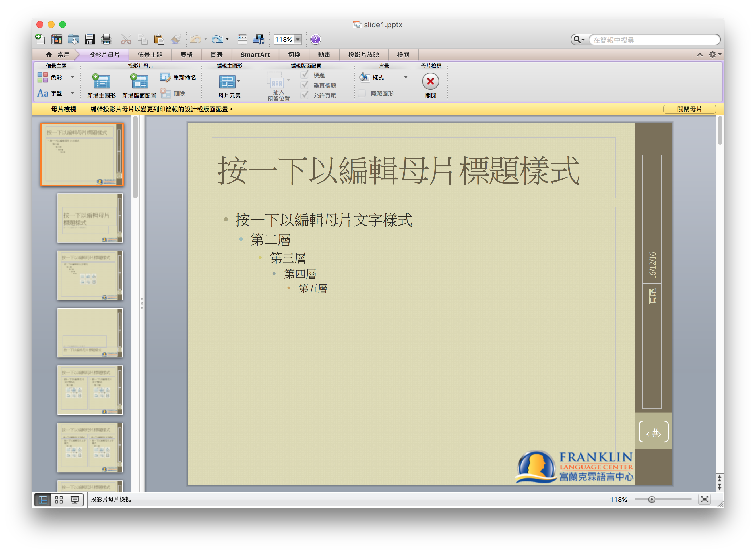This screenshot has height=553, width=756.
Task: Open new from template icon
Action: [57, 39]
